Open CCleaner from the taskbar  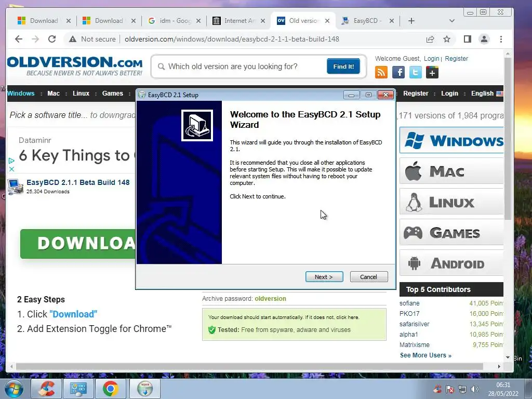46,389
